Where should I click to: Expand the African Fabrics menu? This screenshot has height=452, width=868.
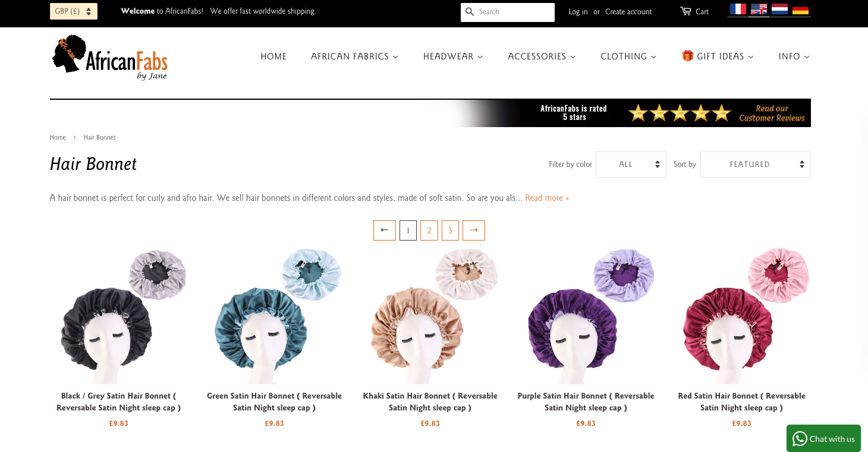point(354,56)
